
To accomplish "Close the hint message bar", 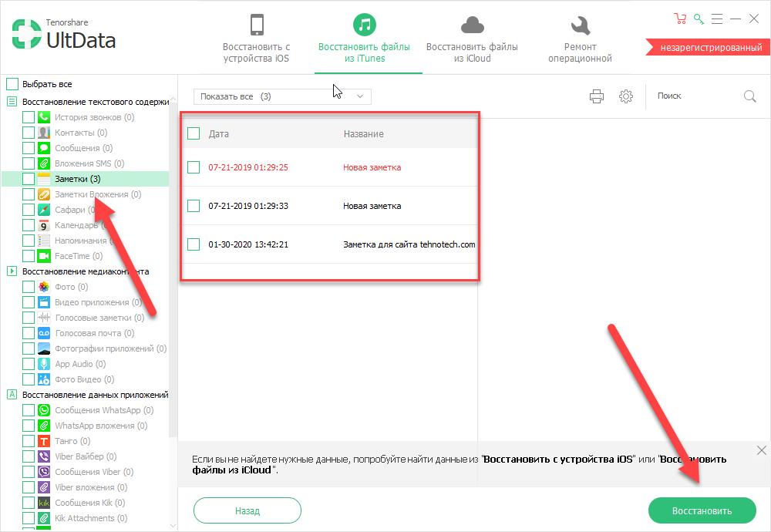I will click(x=762, y=450).
